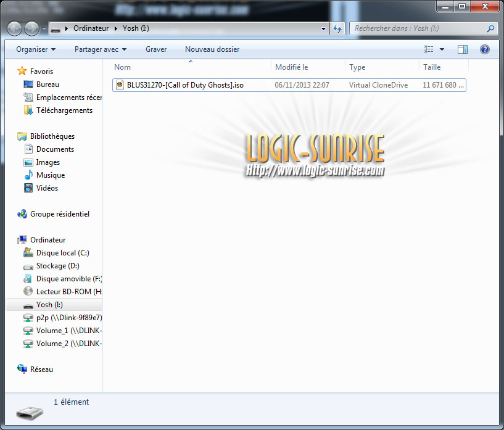
Task: Click the Lecteur BD-ROM disc icon
Action: 28,291
